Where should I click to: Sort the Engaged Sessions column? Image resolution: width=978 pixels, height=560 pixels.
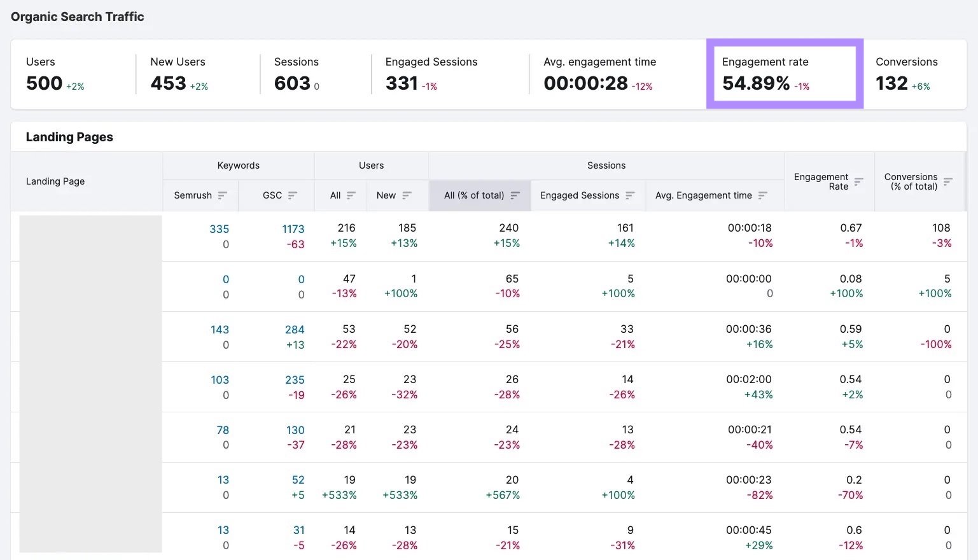(630, 195)
